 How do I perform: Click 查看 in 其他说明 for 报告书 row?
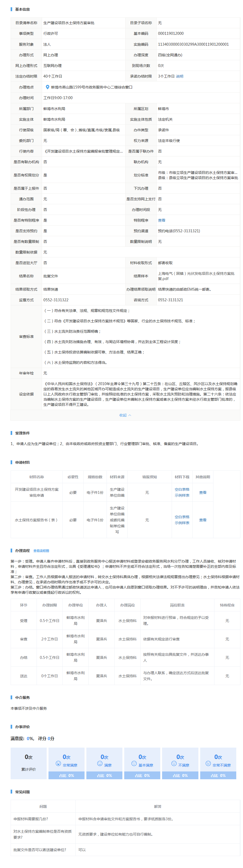tap(203, 520)
